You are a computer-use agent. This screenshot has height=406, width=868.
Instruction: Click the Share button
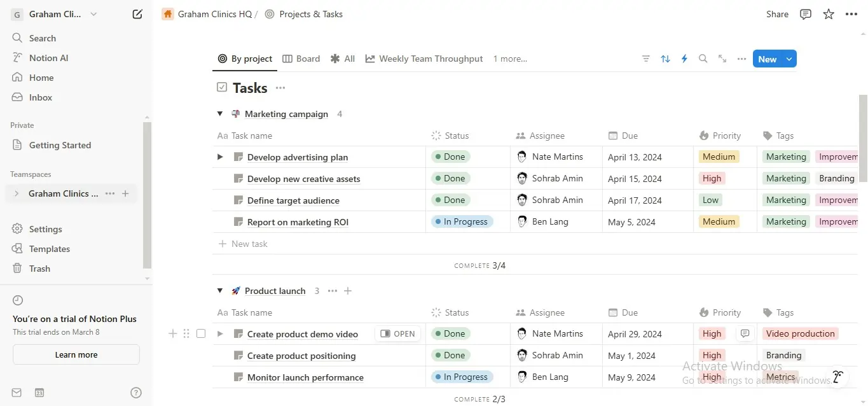point(777,14)
